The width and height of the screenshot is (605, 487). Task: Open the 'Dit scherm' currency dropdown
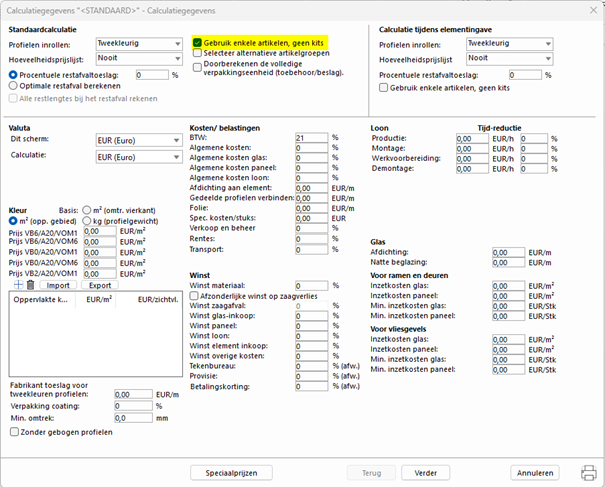[x=136, y=141]
